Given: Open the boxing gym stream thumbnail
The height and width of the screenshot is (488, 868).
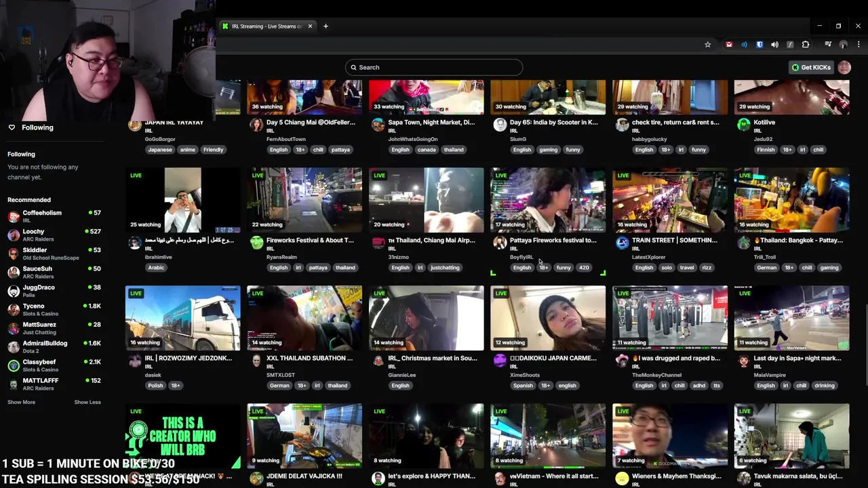Looking at the screenshot, I should point(670,318).
